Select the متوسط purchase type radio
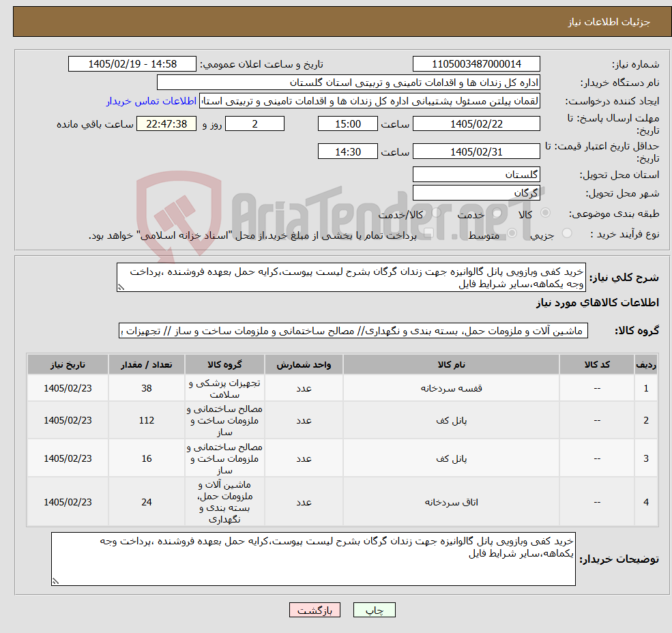Screen dimensions: 672x633 (512, 233)
